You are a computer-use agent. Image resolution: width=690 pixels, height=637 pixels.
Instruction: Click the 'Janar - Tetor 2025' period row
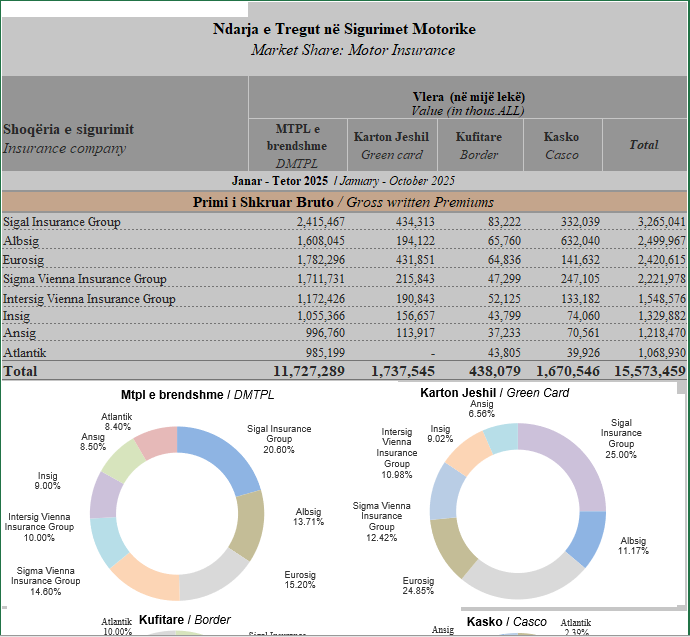click(x=344, y=180)
